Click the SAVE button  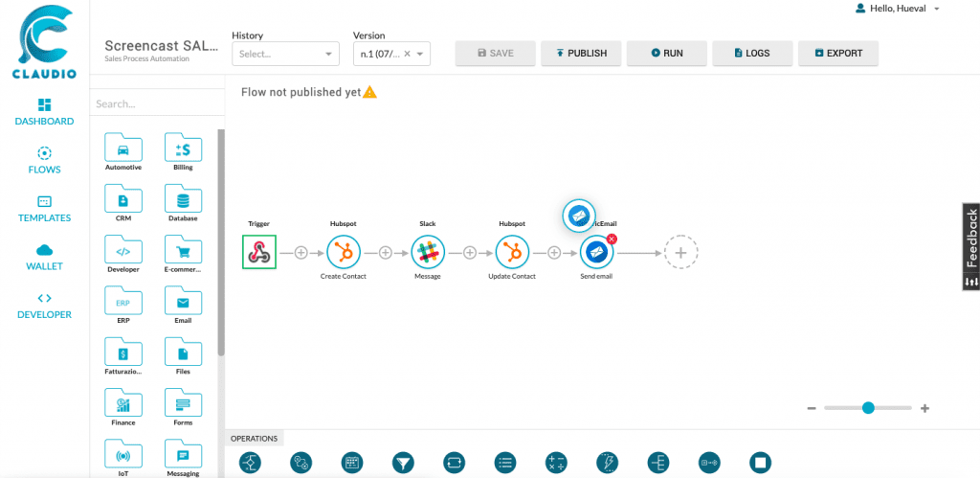pyautogui.click(x=496, y=54)
